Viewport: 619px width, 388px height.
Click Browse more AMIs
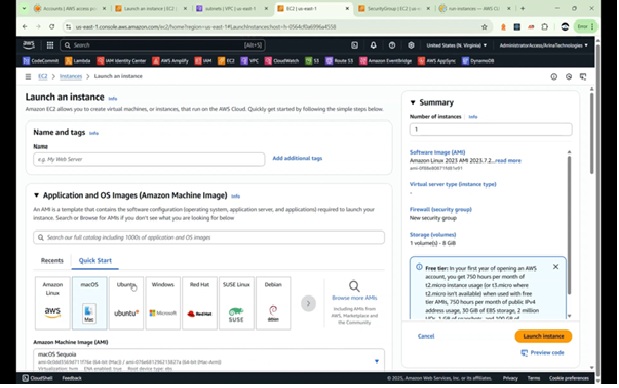point(355,298)
